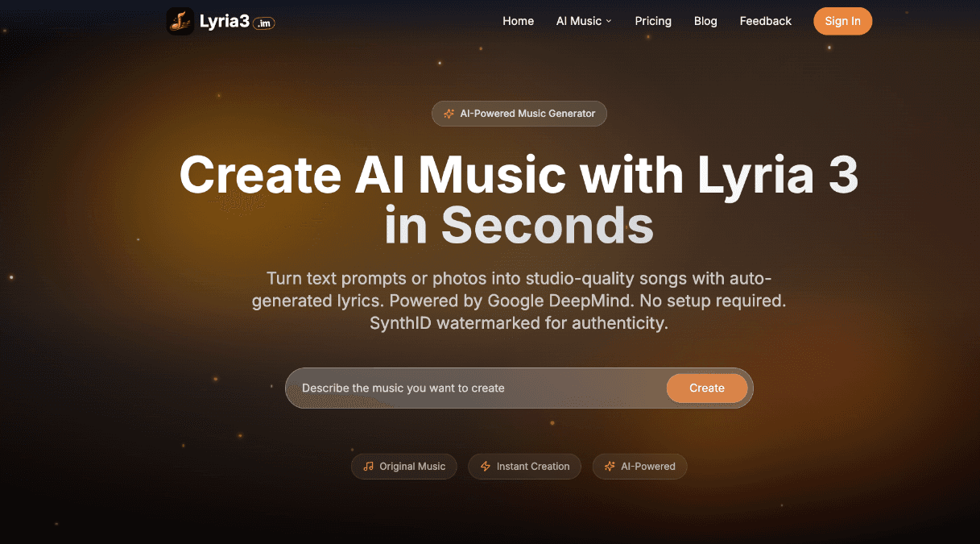
Task: Visit the Blog link
Action: [x=705, y=21]
